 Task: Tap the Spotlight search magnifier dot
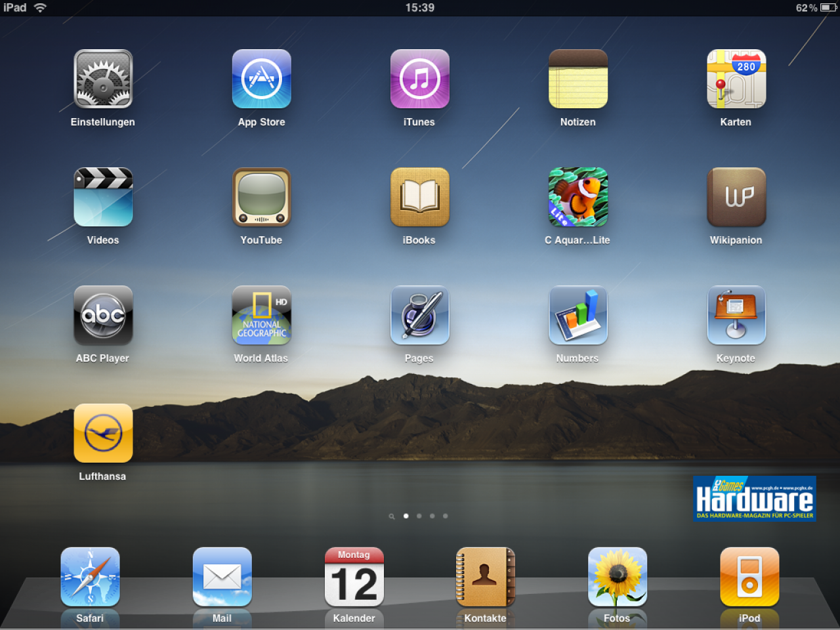(x=392, y=516)
